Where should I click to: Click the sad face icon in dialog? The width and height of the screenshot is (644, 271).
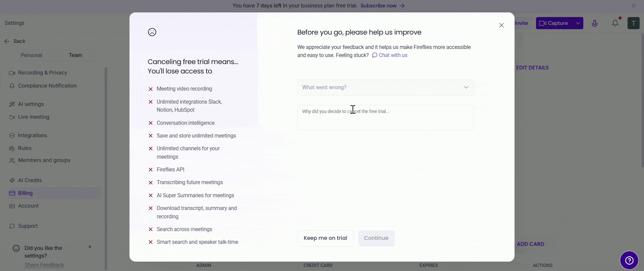tap(152, 32)
